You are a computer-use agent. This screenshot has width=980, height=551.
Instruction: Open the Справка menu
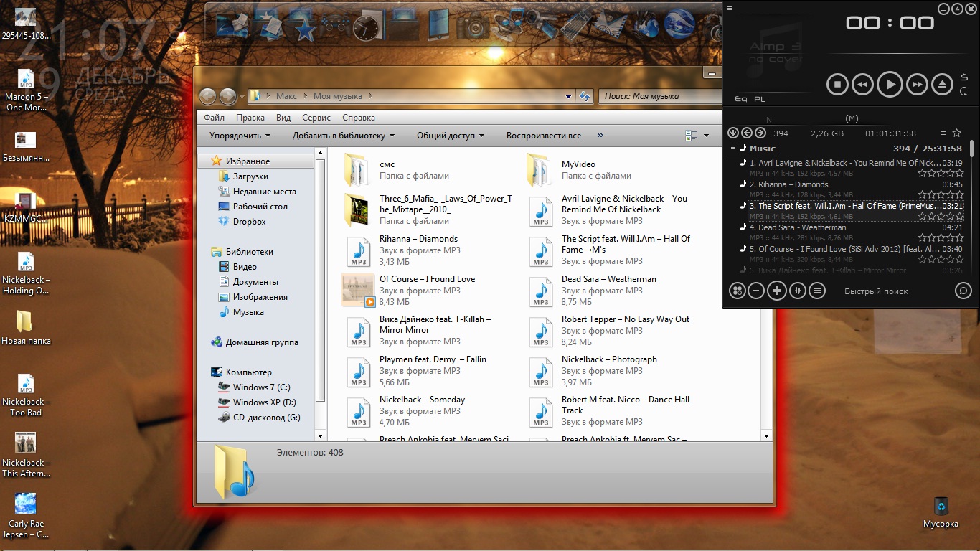[x=359, y=118]
